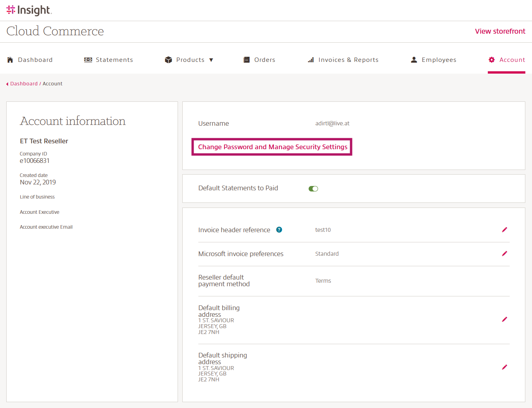
Task: Click the Statements money icon
Action: [x=88, y=60]
